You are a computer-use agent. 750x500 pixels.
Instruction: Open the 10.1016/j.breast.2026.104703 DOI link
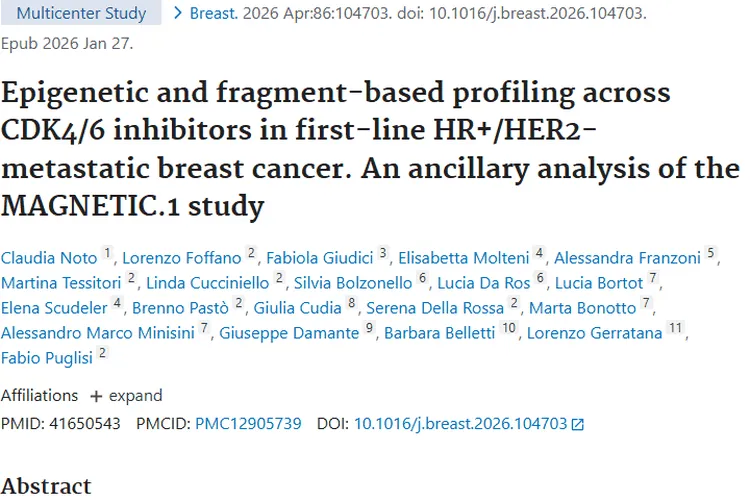pos(460,423)
